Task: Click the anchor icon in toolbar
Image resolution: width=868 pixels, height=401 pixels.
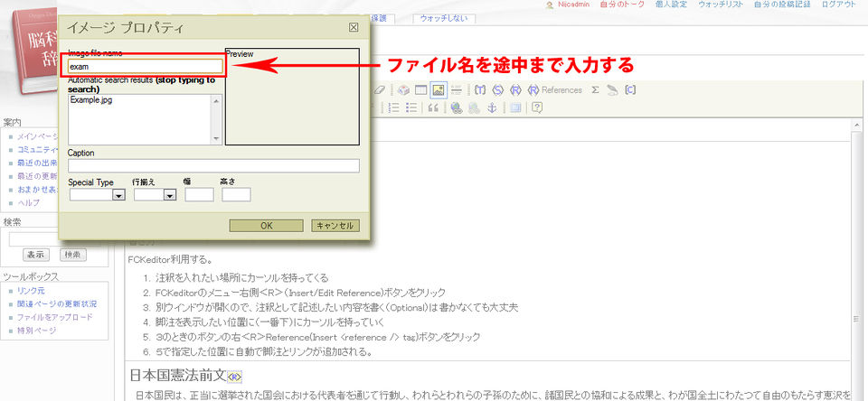Action: coord(492,107)
